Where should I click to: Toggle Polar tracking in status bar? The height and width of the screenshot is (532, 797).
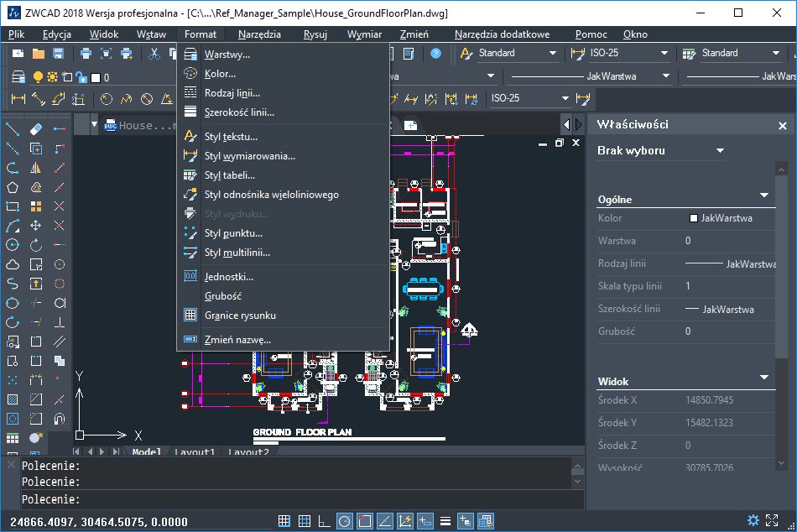345,521
